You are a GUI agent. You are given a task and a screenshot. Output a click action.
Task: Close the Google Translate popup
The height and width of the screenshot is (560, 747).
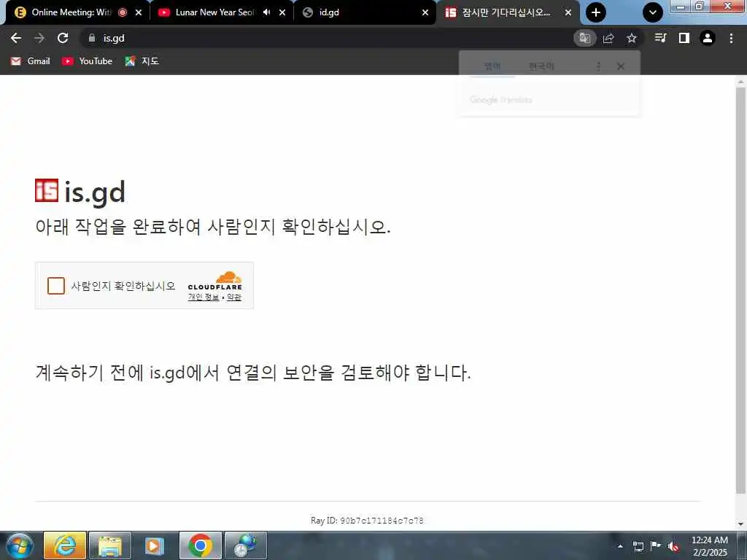pyautogui.click(x=620, y=66)
